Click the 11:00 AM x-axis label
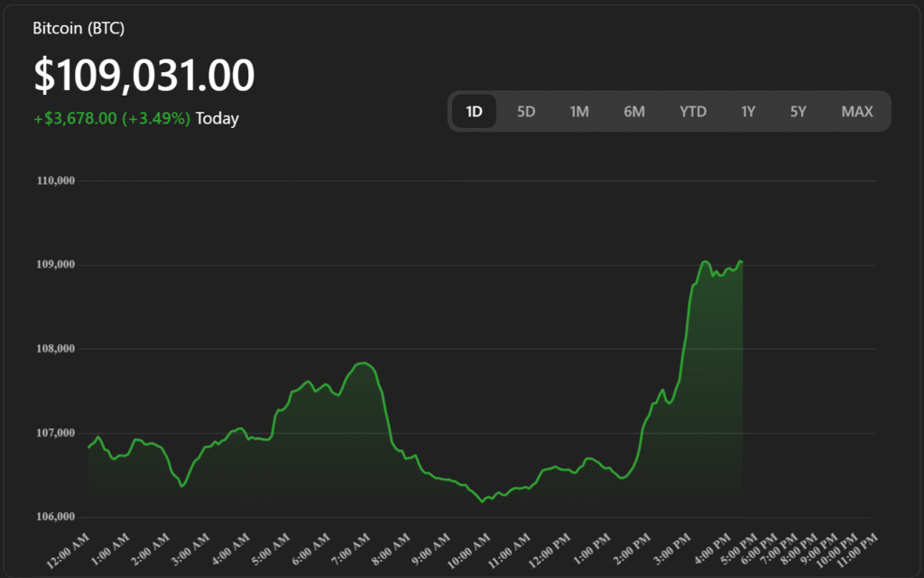Viewport: 924px width, 578px height. tap(509, 550)
